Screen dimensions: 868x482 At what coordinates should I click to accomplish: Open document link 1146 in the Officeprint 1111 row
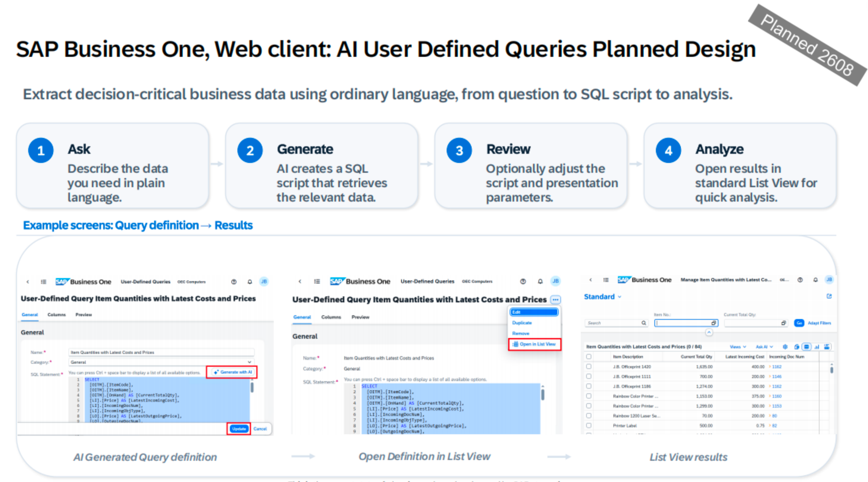[777, 377]
